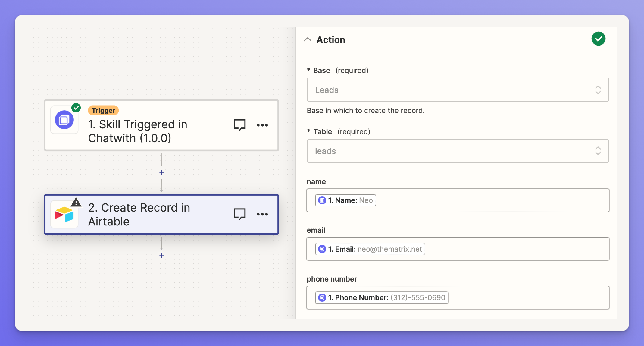
Task: Click the green checkmark on trigger step
Action: point(76,108)
